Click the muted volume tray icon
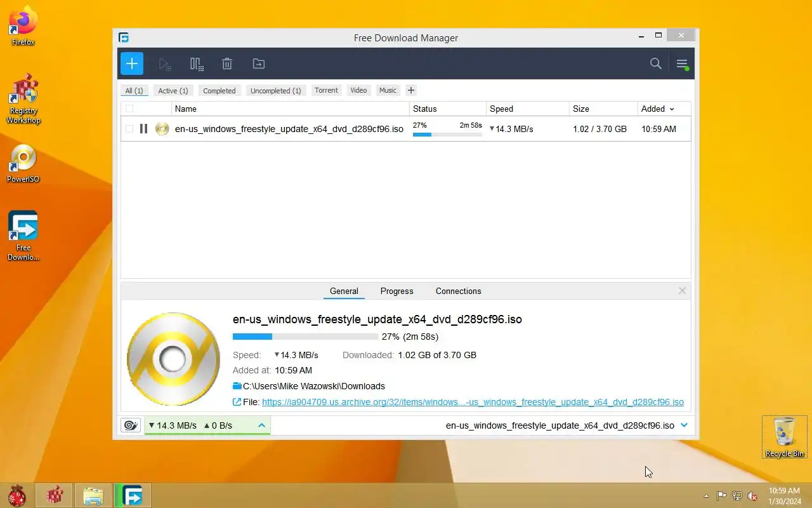This screenshot has width=812, height=508. coord(752,496)
